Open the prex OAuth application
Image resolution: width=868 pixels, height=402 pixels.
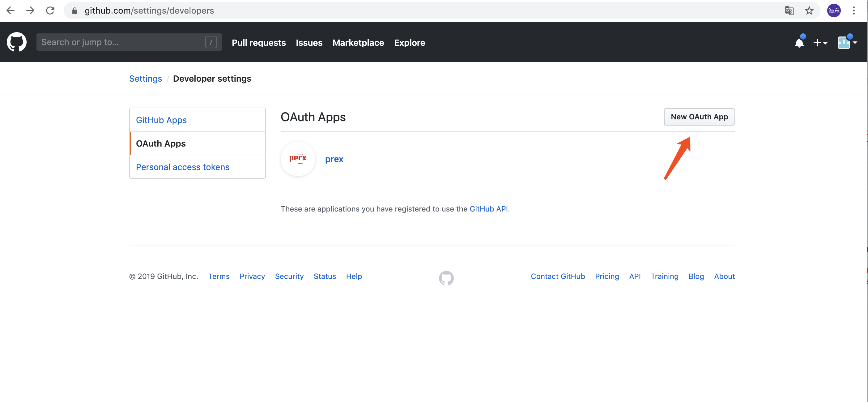(334, 159)
